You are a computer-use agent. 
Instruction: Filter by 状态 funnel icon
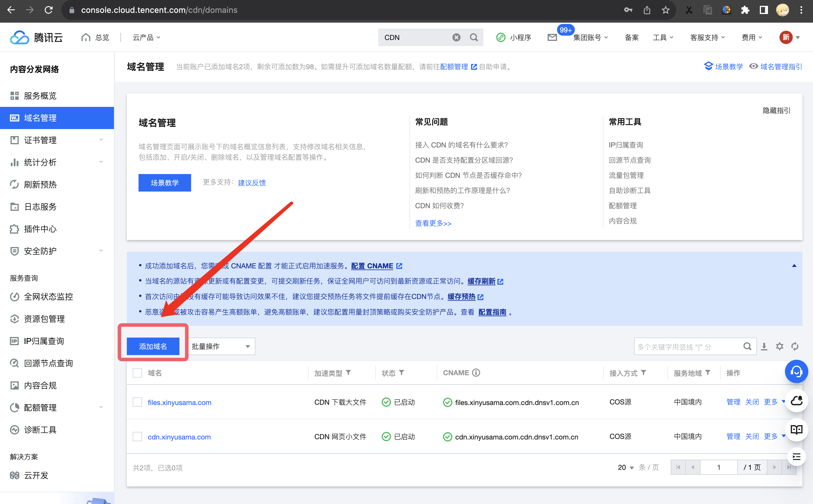click(401, 373)
